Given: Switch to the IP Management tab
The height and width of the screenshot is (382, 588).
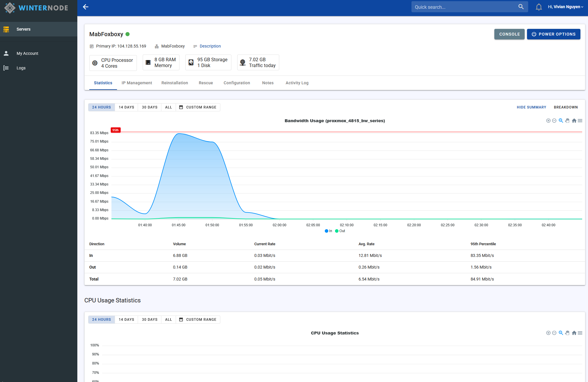Looking at the screenshot, I should (137, 83).
